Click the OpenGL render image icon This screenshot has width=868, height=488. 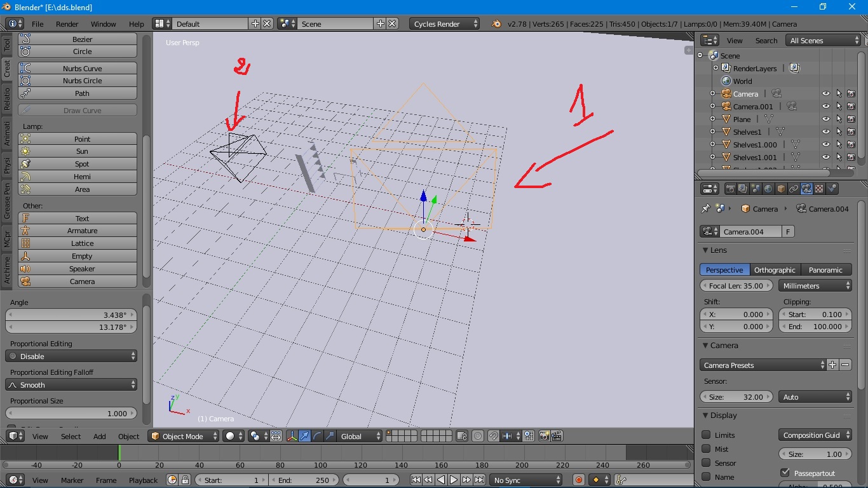click(544, 436)
